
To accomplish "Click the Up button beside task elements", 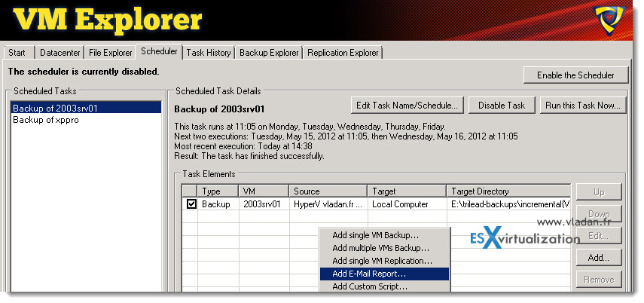I will pyautogui.click(x=598, y=192).
